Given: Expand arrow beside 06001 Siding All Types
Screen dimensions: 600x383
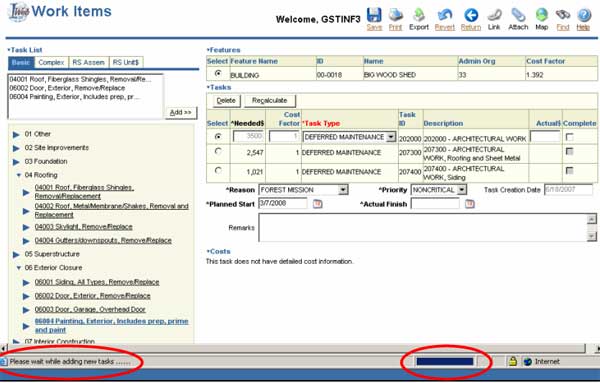Looking at the screenshot, I should (26, 283).
